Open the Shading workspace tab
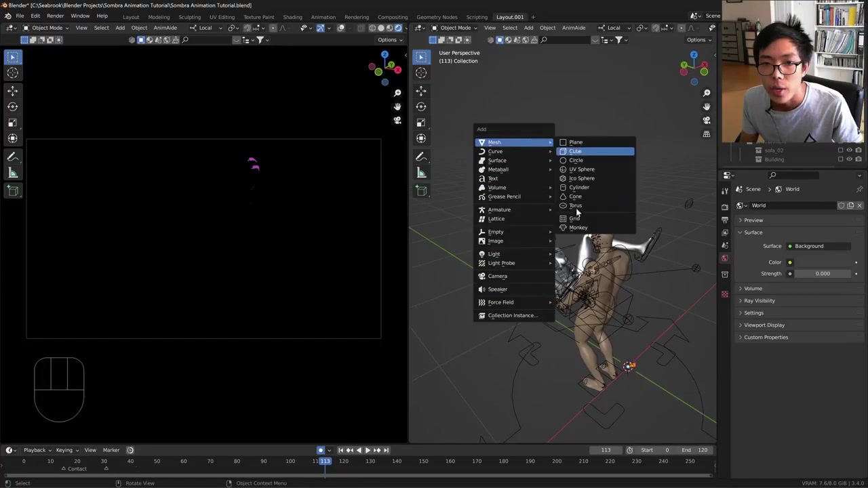Screen dimensions: 868x488 coord(292,17)
